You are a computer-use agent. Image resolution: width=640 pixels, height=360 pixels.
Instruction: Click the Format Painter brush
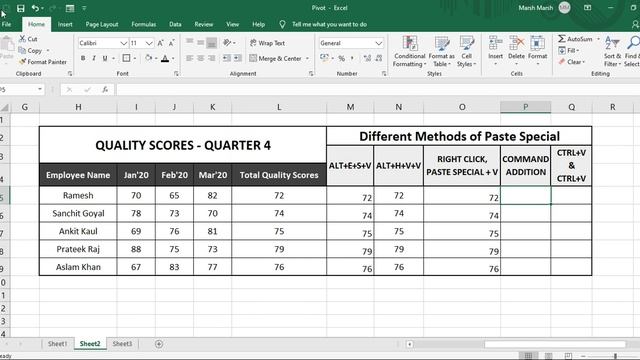(x=22, y=62)
